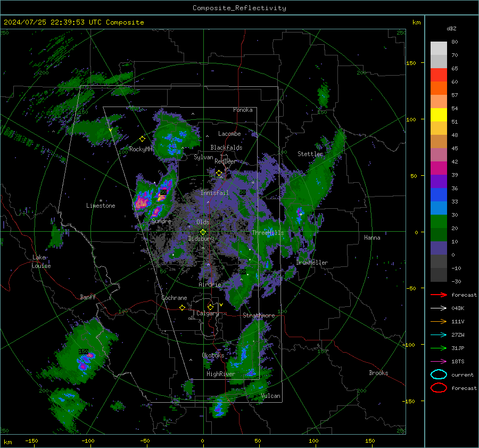Click the HighRiver town label

[x=221, y=374]
